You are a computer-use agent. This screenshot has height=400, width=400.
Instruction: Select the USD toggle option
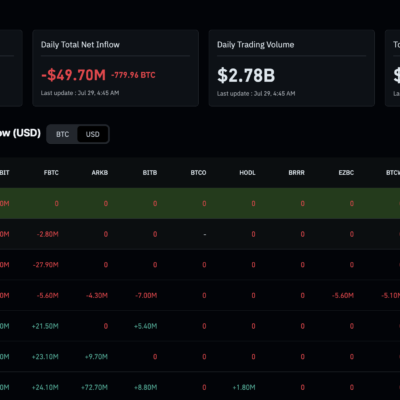click(93, 134)
